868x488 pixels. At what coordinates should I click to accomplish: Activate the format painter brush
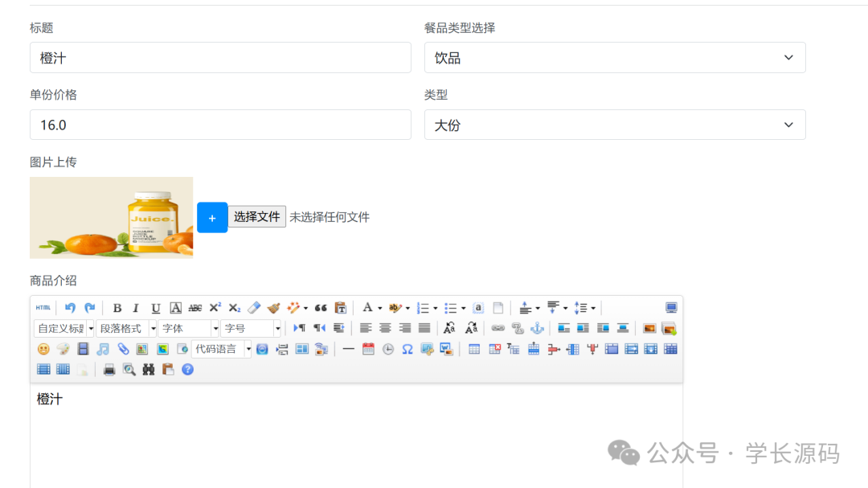click(273, 307)
